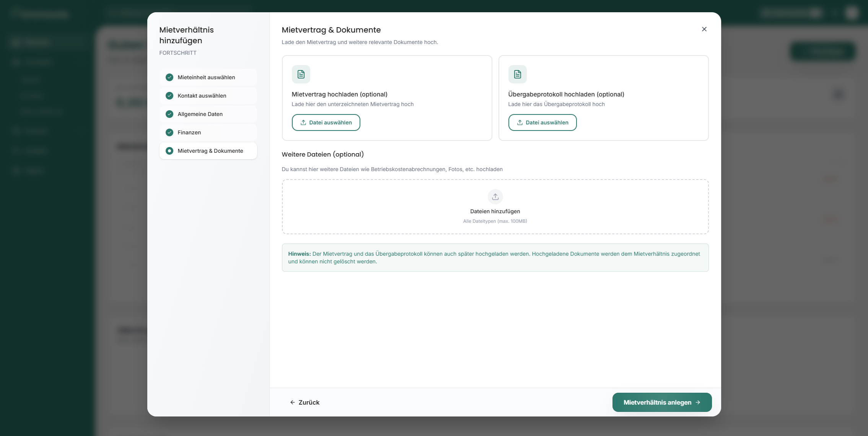Click the upload icon in the drop zone
The width and height of the screenshot is (868, 436).
pos(495,197)
